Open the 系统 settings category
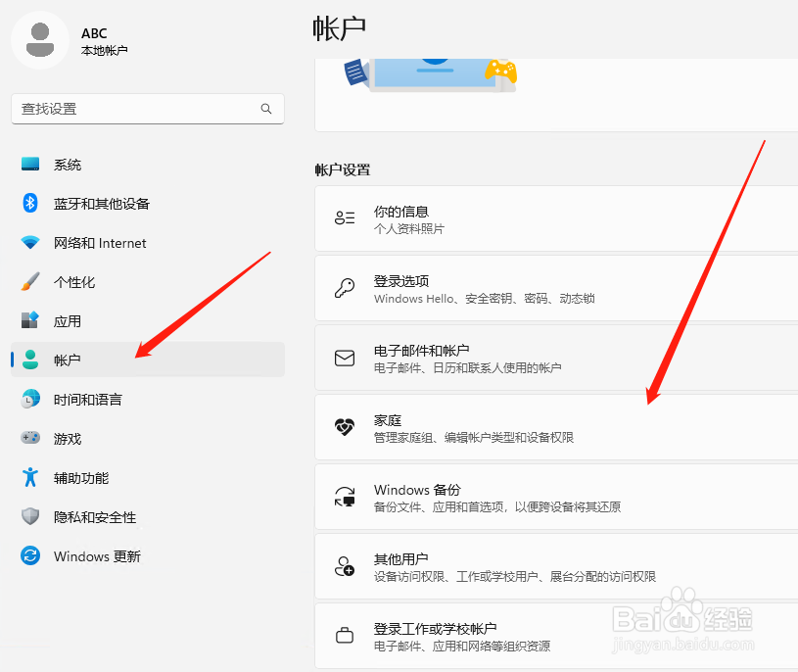The height and width of the screenshot is (672, 798). coord(148,165)
